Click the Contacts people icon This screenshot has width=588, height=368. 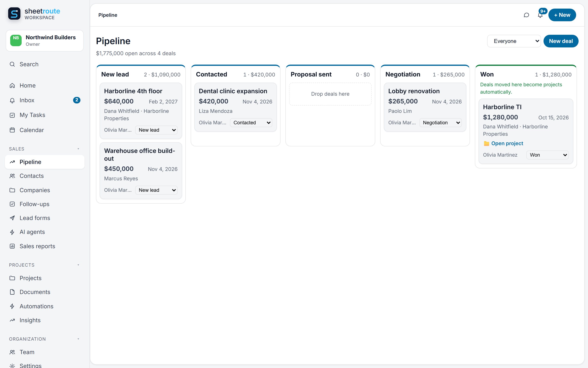(12, 176)
